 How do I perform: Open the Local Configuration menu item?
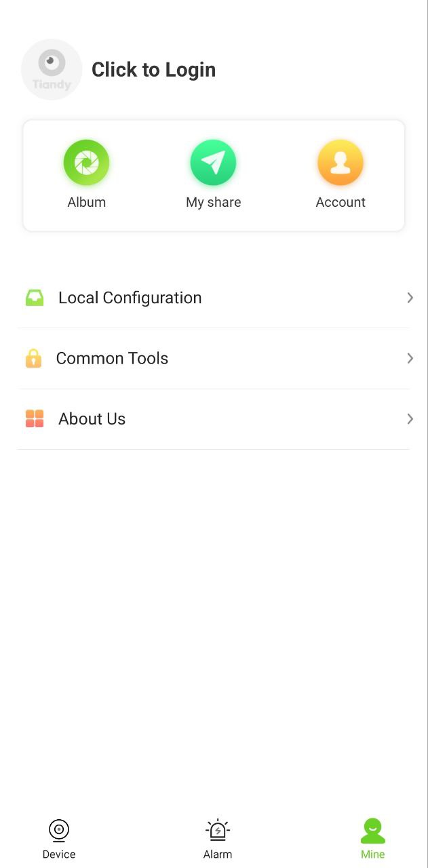coord(130,298)
